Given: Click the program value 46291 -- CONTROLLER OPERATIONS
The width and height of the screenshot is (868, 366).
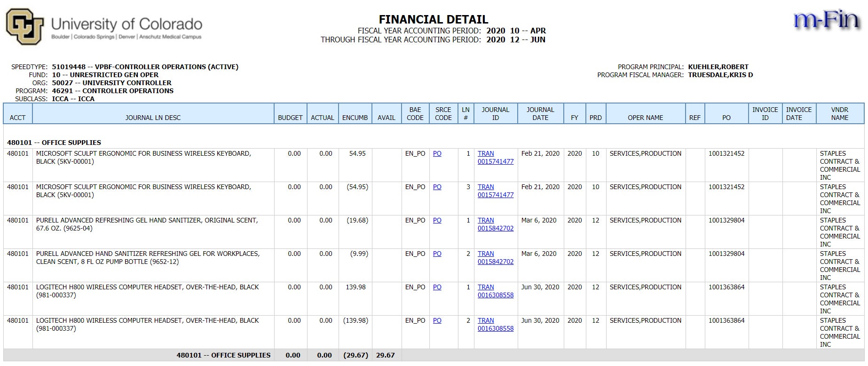Looking at the screenshot, I should pyautogui.click(x=113, y=91).
